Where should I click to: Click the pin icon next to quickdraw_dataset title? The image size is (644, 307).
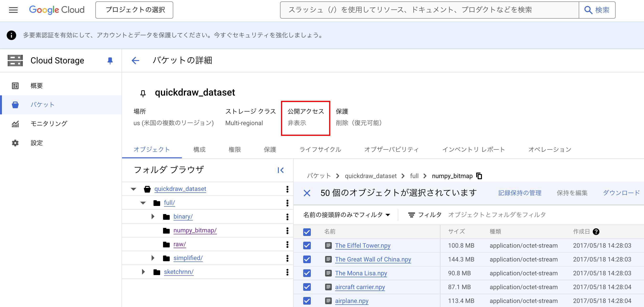(143, 93)
